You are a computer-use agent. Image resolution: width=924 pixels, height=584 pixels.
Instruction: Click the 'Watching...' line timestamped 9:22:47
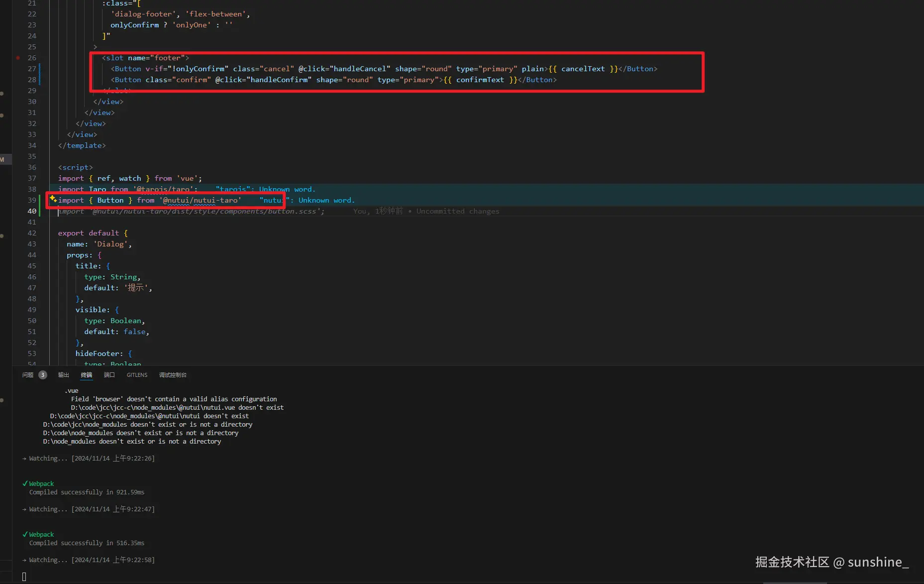pos(89,509)
